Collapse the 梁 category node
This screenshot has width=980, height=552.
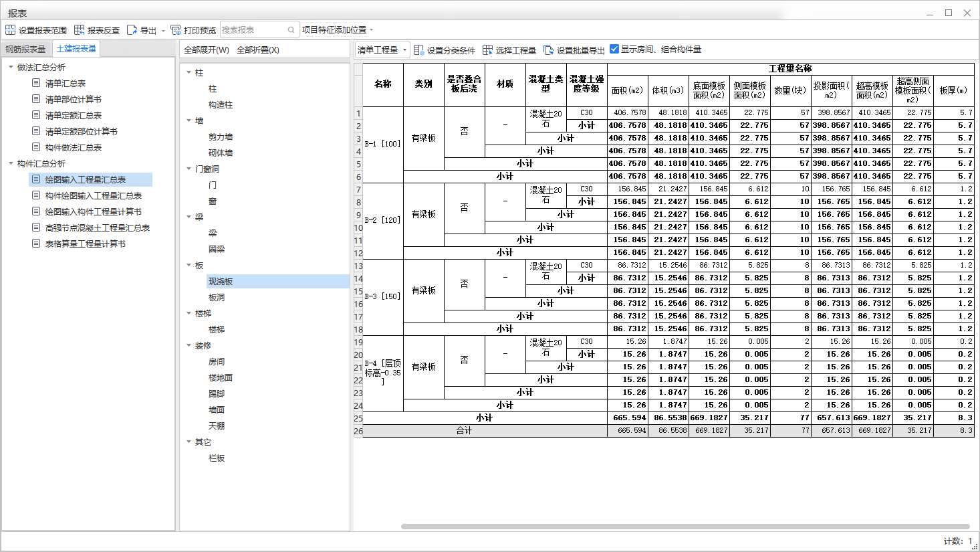coord(189,217)
